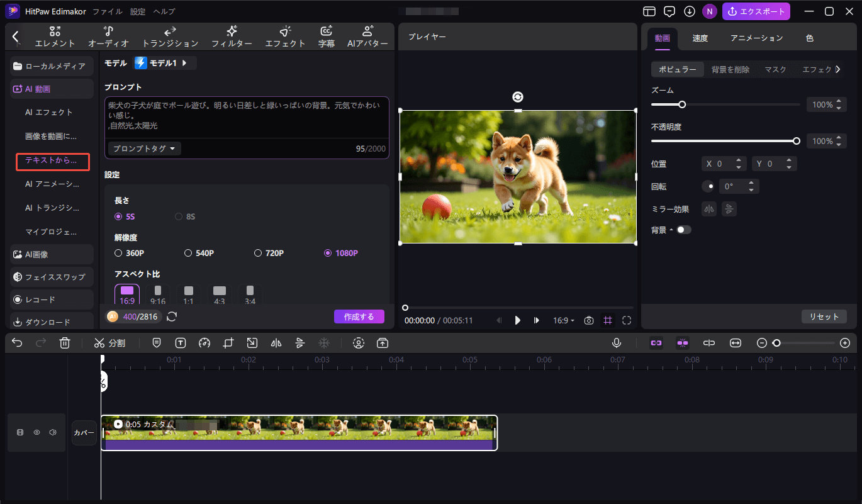This screenshot has width=862, height=504.
Task: Play the video in the player
Action: [518, 320]
